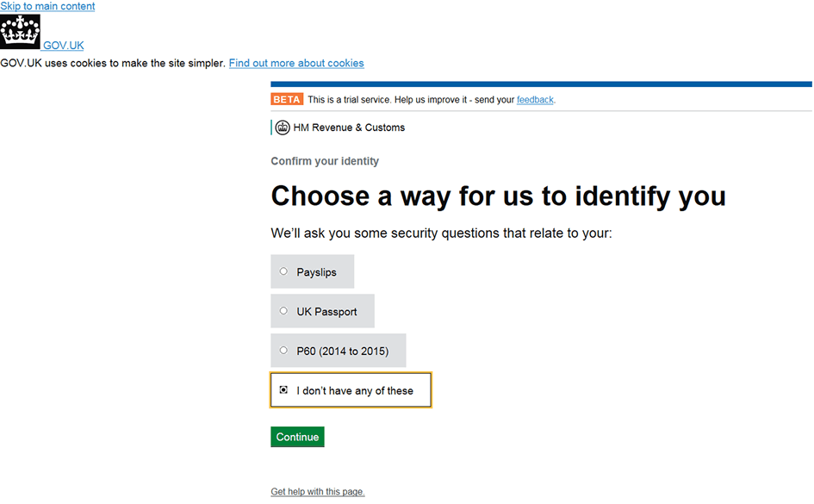The height and width of the screenshot is (504, 814).
Task: Click the UK Passport option label
Action: [326, 312]
